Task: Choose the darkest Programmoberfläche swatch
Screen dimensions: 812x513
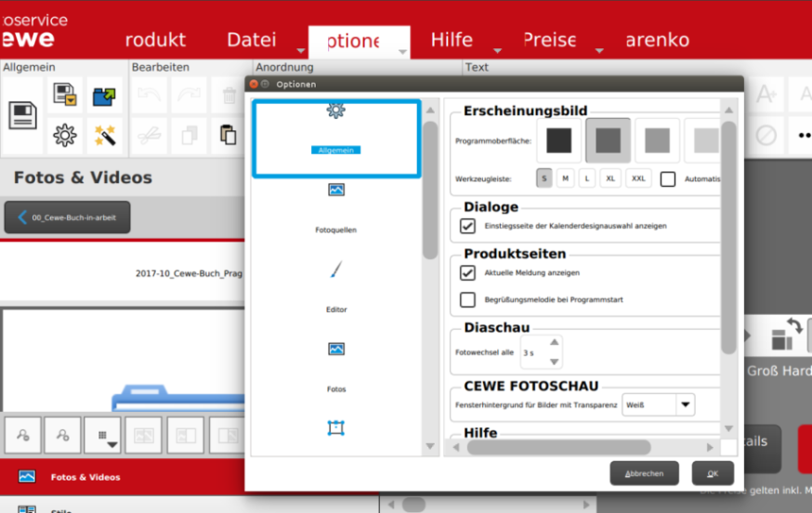Action: click(x=558, y=140)
